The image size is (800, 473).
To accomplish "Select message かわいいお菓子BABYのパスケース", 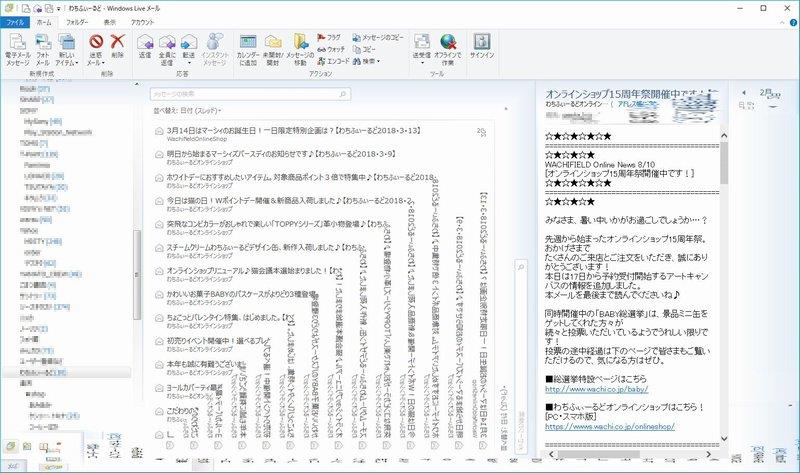I will click(x=236, y=298).
